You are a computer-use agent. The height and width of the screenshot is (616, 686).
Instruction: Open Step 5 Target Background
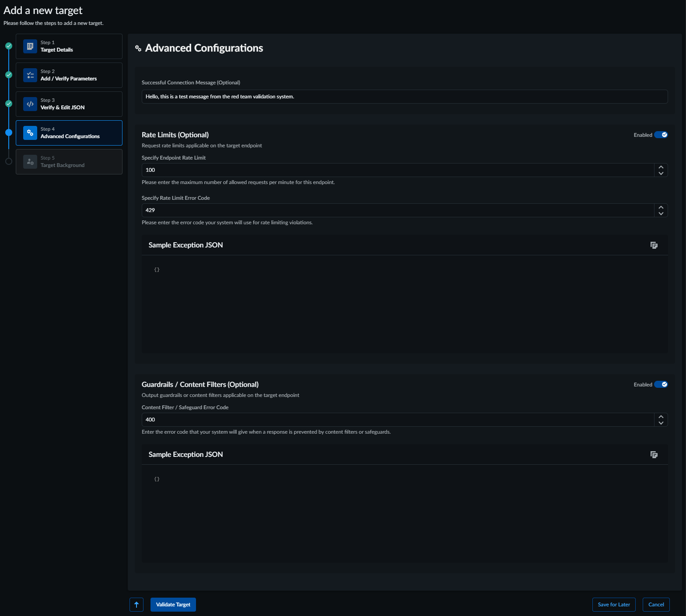69,162
